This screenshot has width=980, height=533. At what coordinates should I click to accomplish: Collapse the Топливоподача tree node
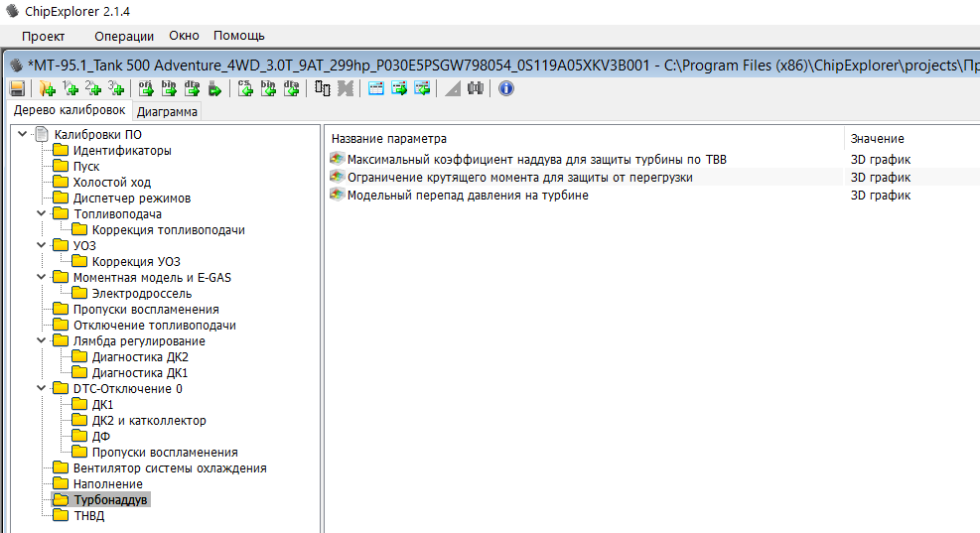click(41, 214)
